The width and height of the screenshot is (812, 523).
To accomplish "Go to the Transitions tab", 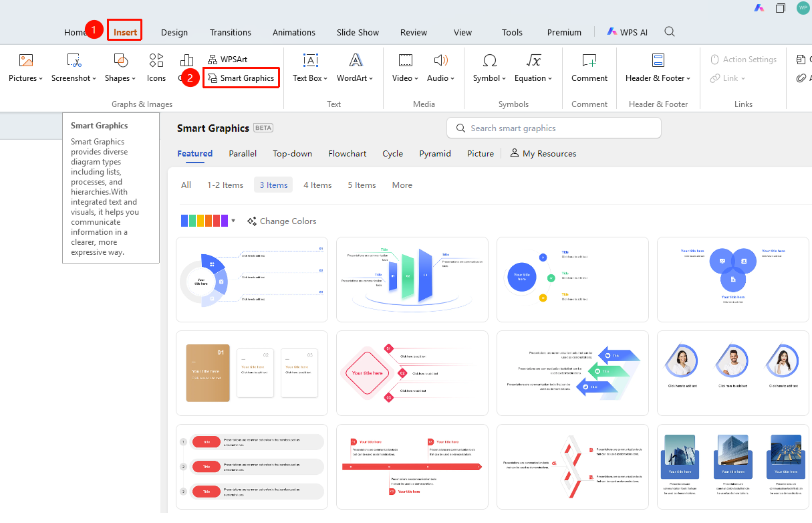I will pyautogui.click(x=231, y=32).
